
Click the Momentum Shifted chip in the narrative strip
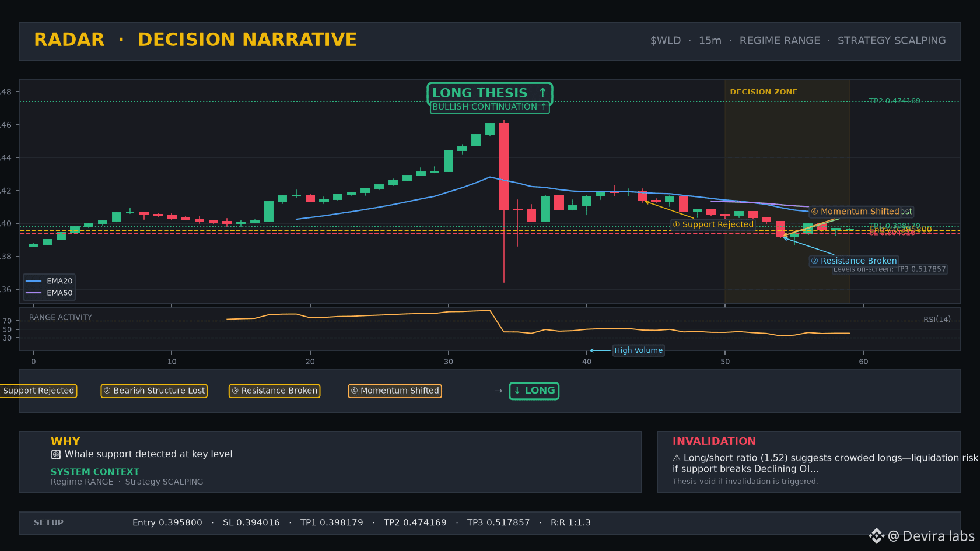coord(395,391)
